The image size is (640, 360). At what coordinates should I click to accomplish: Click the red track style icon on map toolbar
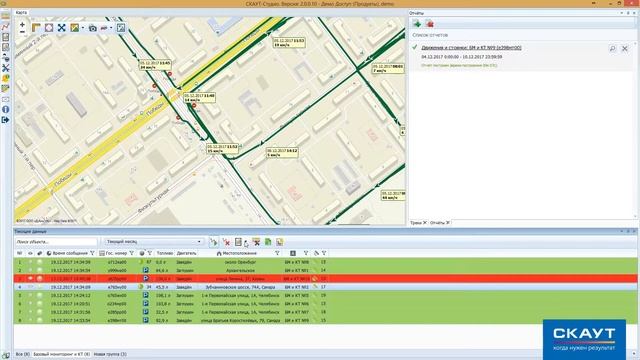click(x=104, y=28)
